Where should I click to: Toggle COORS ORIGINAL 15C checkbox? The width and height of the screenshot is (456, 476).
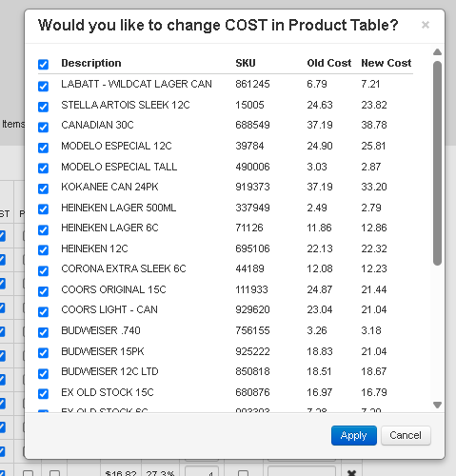click(x=43, y=291)
